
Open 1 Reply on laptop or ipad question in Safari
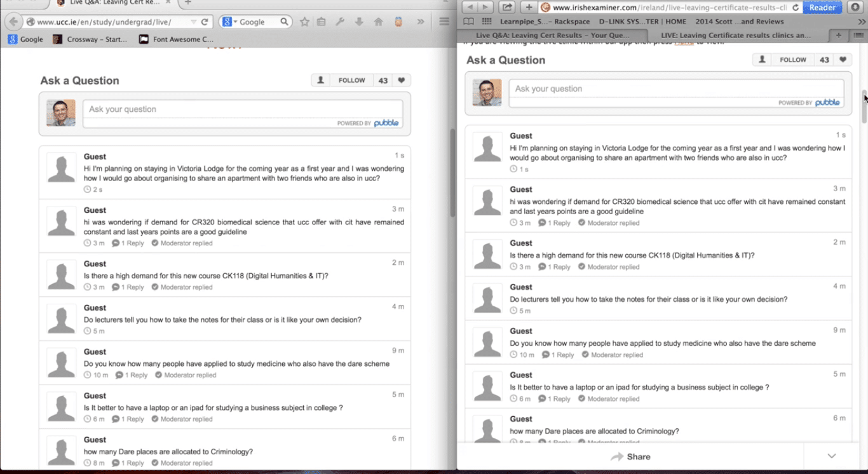click(x=555, y=399)
